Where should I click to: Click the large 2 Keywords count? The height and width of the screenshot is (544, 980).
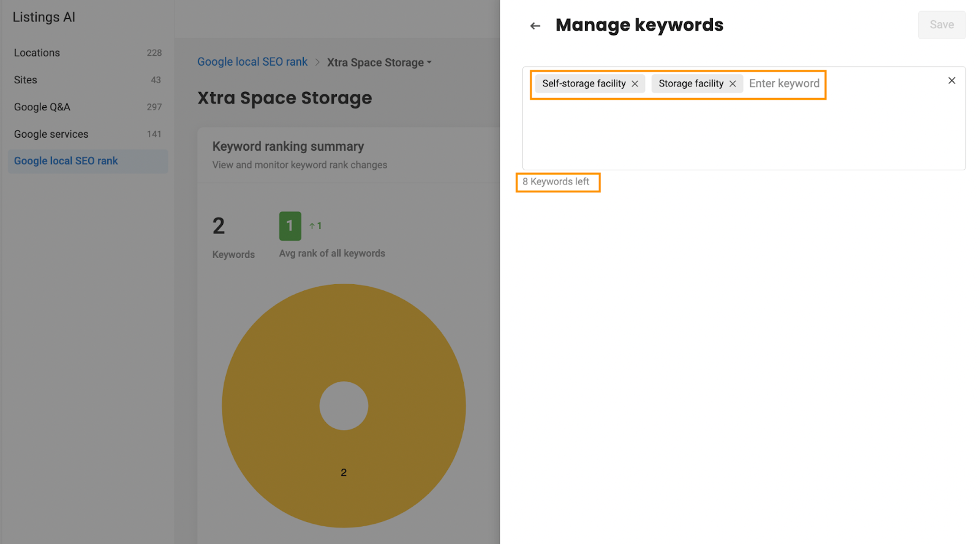pos(219,226)
